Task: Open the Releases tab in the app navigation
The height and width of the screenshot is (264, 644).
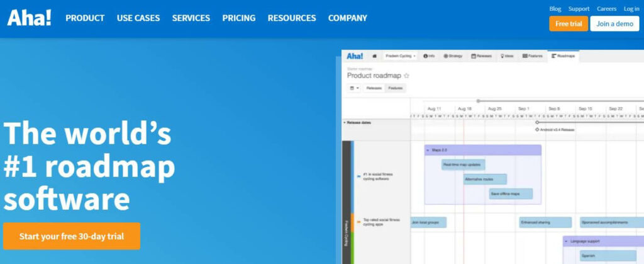Action: click(x=481, y=56)
